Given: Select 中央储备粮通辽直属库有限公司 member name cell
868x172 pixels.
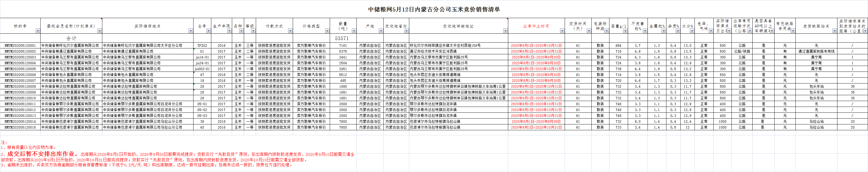Looking at the screenshot, I should (x=71, y=51).
